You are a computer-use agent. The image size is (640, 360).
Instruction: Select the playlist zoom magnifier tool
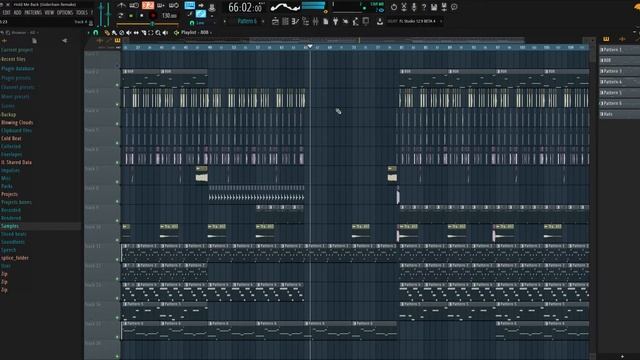[158, 33]
